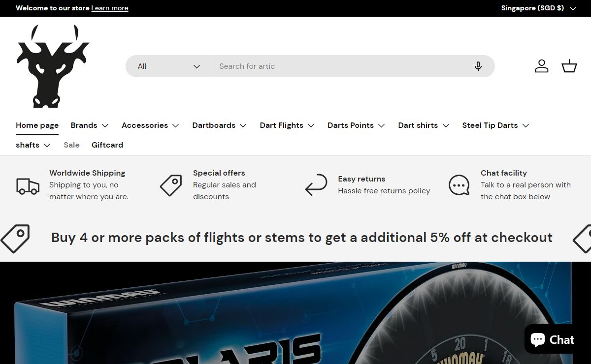Click the tag icon left of the flights promo

pos(15,239)
